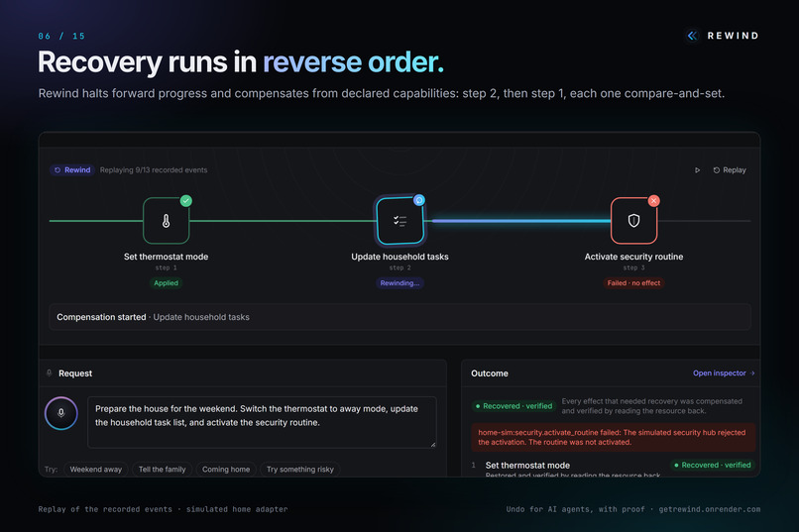Click the Compensation started status bar
The height and width of the screenshot is (532, 799).
400,317
